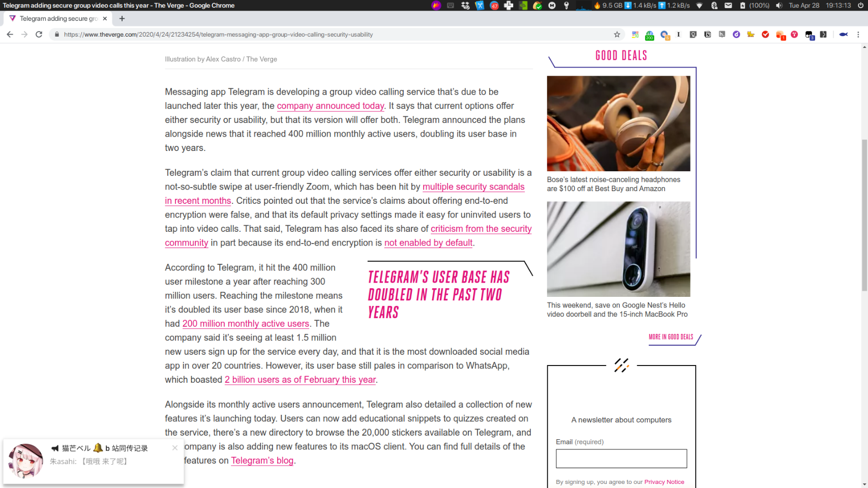868x488 pixels.
Task: Go back to the previous page
Action: click(10, 35)
